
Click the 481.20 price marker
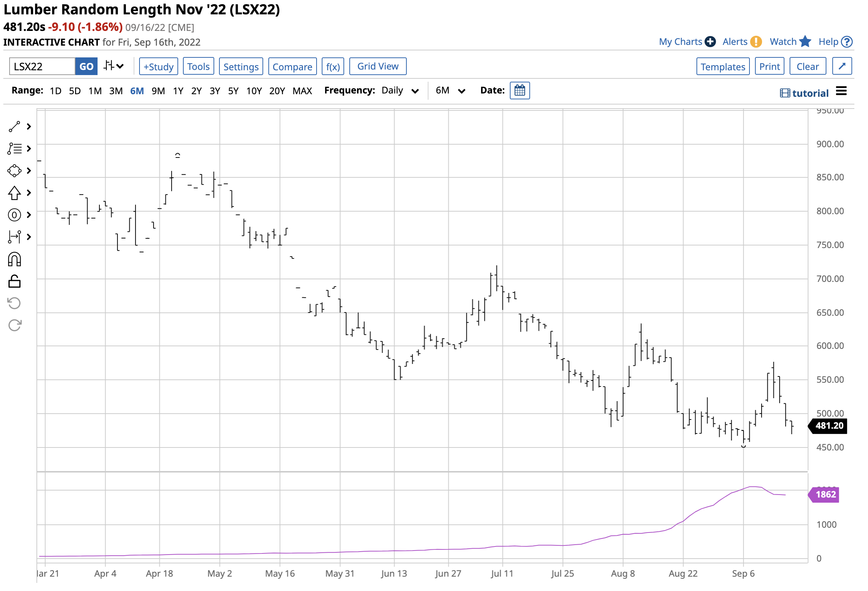(x=829, y=427)
